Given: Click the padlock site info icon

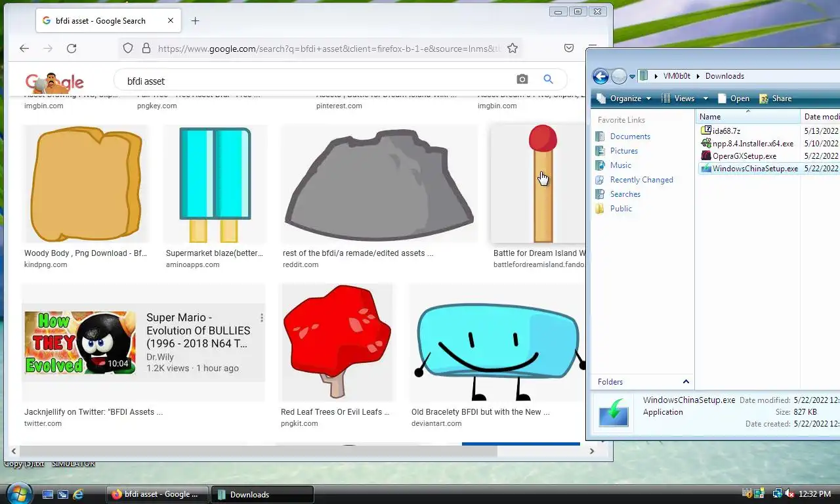Looking at the screenshot, I should click(x=146, y=48).
